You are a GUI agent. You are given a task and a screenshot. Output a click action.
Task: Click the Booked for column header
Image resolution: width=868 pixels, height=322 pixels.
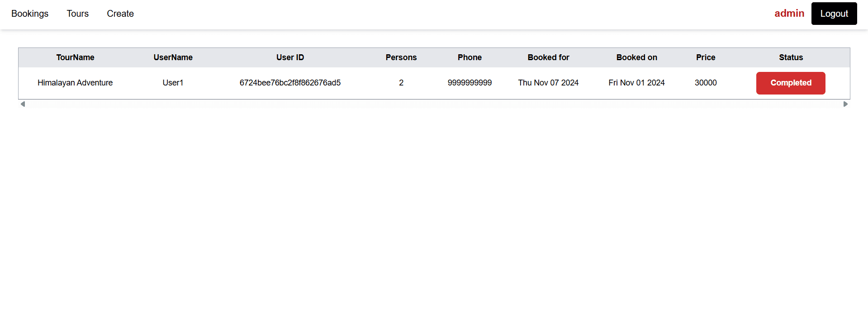pyautogui.click(x=548, y=57)
